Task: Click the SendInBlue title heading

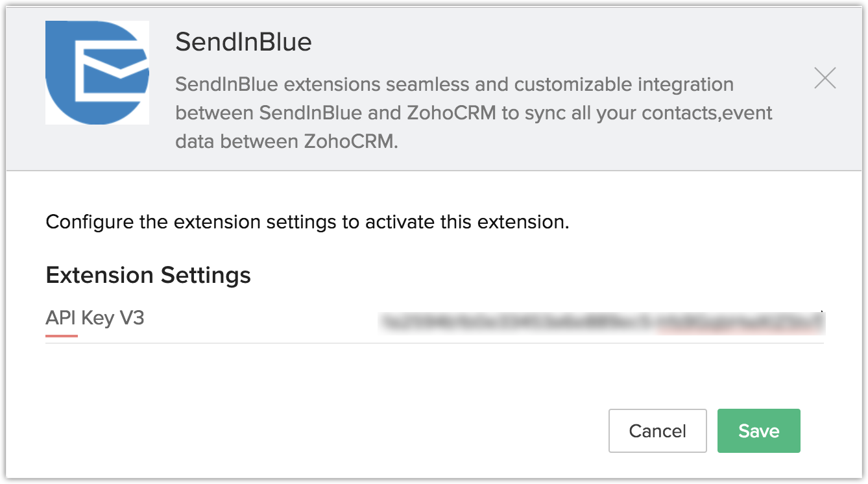Action: pos(243,42)
